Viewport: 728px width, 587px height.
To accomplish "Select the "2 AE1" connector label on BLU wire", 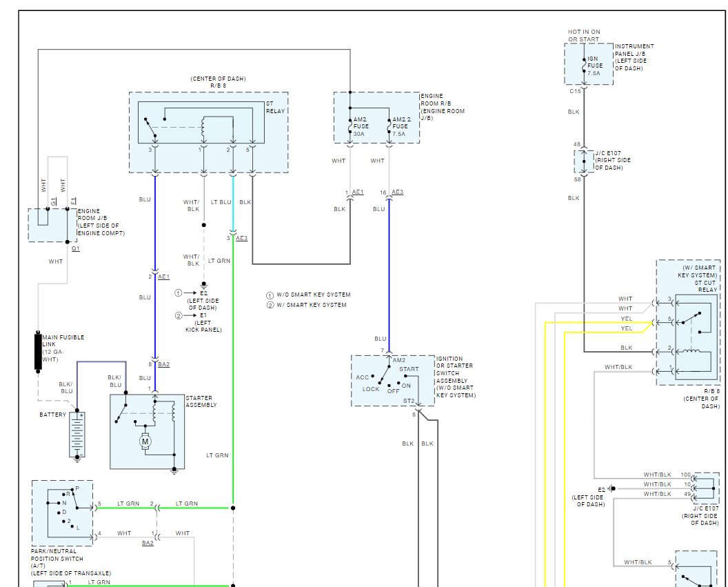I will (x=159, y=277).
